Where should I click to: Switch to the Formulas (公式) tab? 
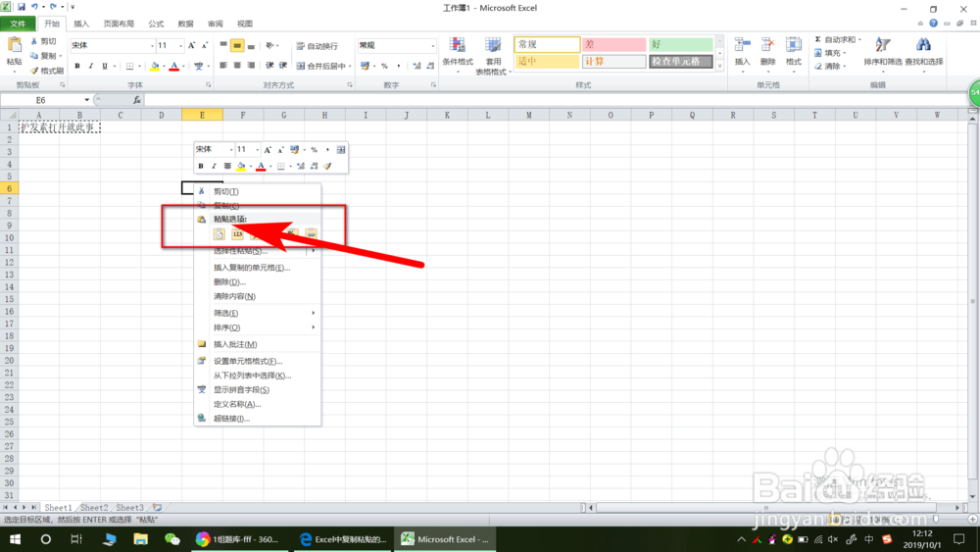tap(156, 24)
